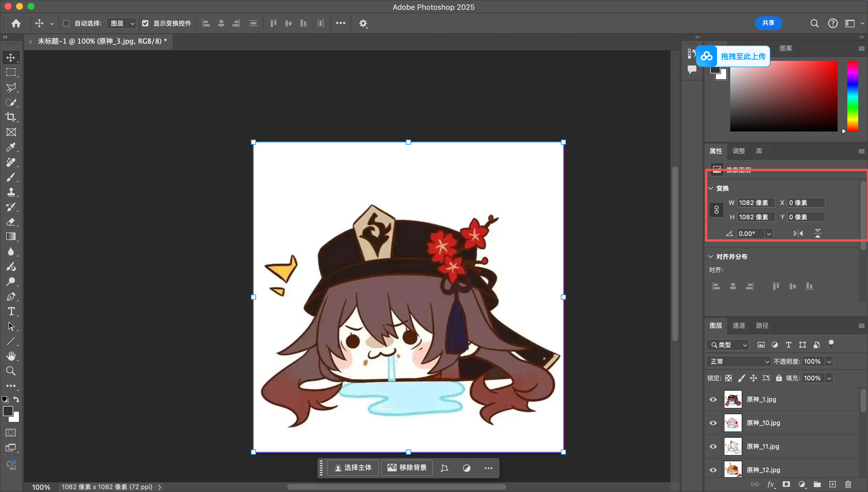
Task: Select the 原神_1.jpg layer thumbnail
Action: [733, 399]
